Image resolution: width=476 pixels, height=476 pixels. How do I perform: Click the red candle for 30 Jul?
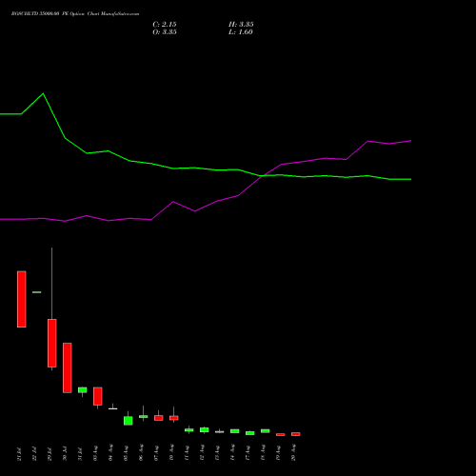[x=68, y=367]
